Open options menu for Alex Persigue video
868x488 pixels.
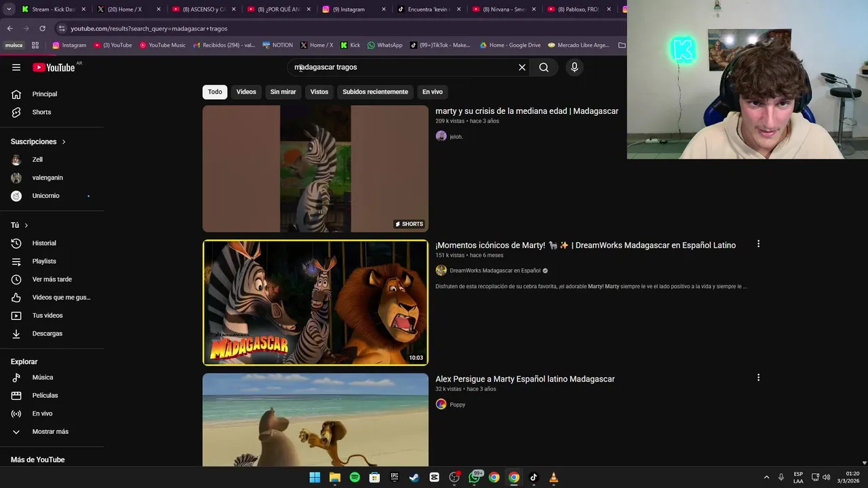tap(758, 378)
